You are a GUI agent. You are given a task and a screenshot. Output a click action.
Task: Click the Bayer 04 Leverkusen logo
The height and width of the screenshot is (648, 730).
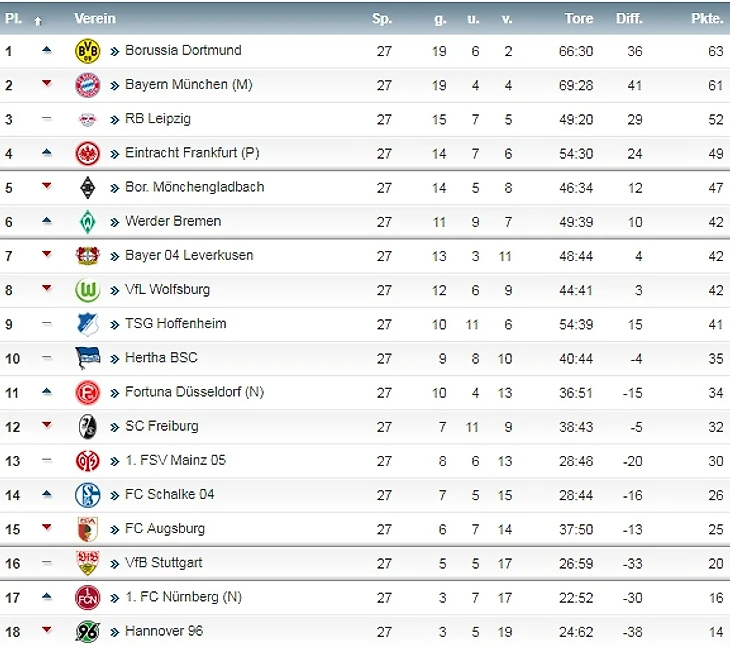tap(88, 256)
